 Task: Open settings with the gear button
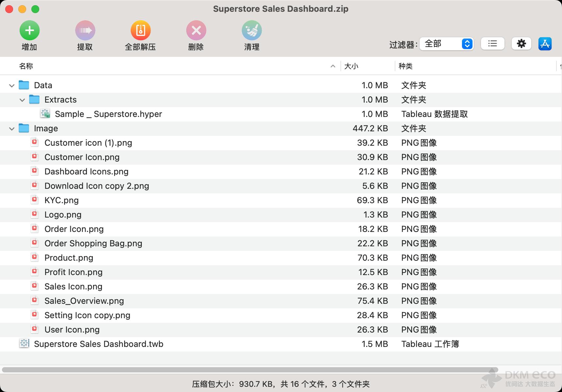tap(521, 43)
